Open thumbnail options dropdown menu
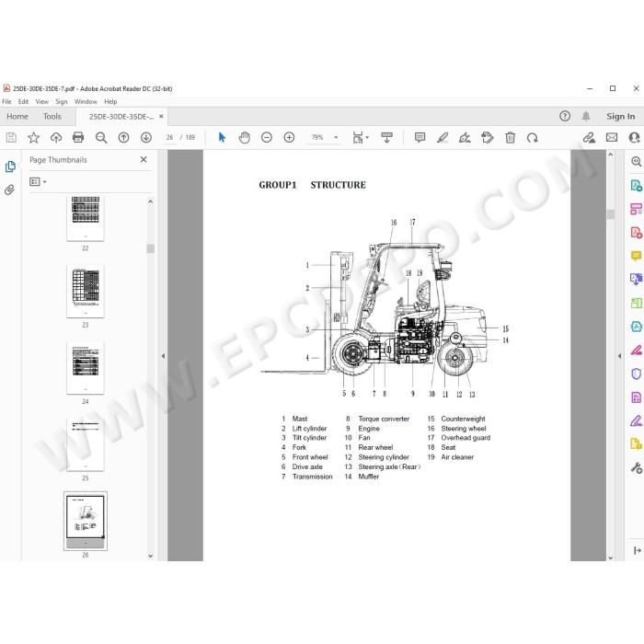Viewport: 644px width, 644px height. coord(38,181)
